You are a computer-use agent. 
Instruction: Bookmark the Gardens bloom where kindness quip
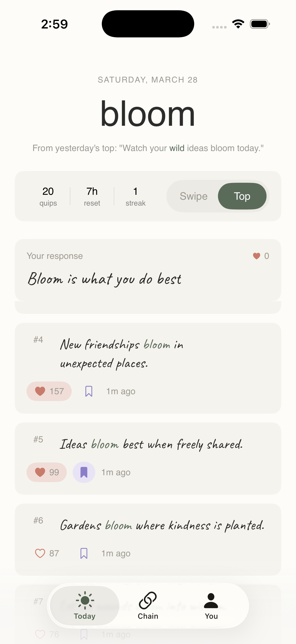pyautogui.click(x=84, y=553)
